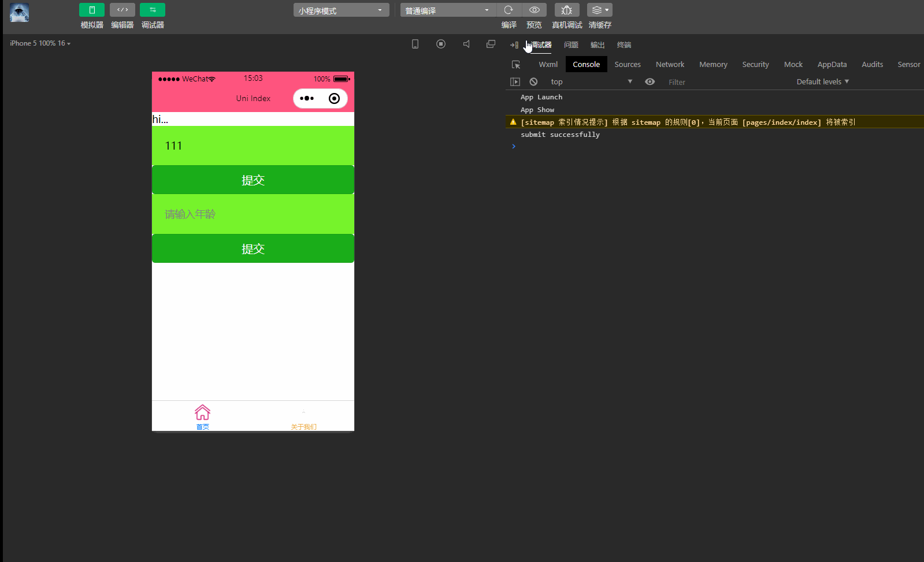Toggle the live expression eye icon
924x562 pixels.
pos(650,82)
